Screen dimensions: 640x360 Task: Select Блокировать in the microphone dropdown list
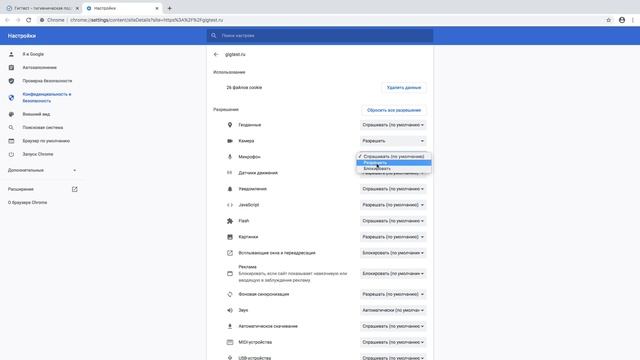coord(394,169)
